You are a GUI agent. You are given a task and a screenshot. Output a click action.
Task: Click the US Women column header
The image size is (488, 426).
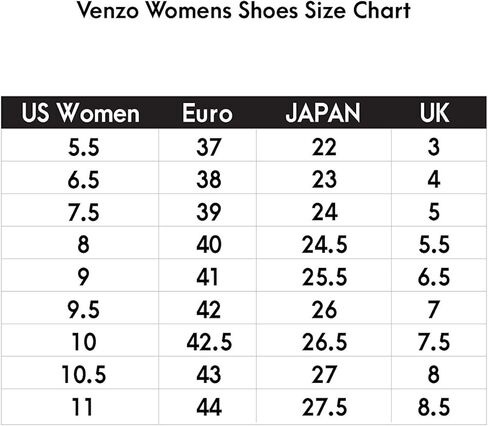tap(80, 113)
